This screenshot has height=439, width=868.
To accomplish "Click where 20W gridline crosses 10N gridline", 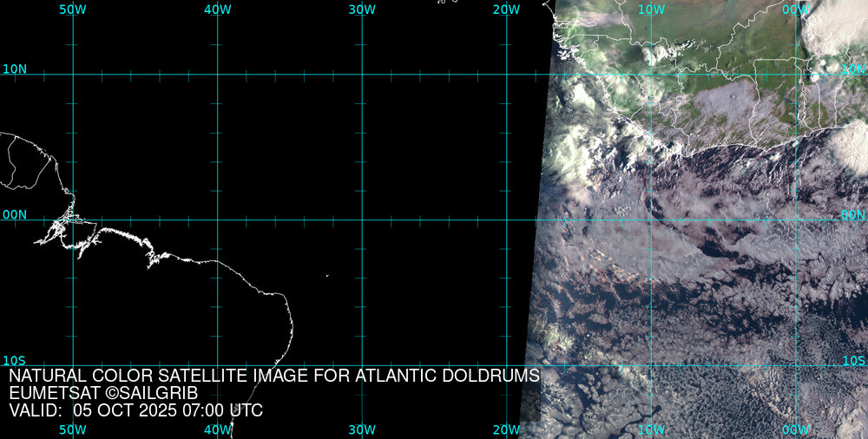I will (x=507, y=74).
